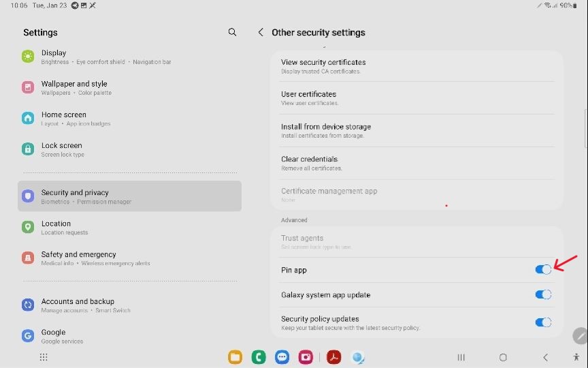Open the app drawer grid icon
The width and height of the screenshot is (588, 368).
click(44, 357)
